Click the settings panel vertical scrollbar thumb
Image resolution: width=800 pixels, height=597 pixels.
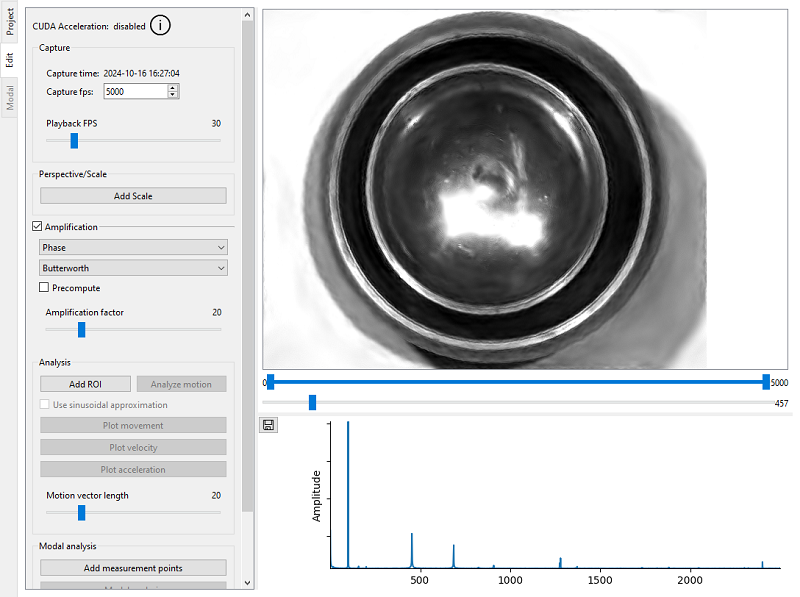pyautogui.click(x=247, y=265)
